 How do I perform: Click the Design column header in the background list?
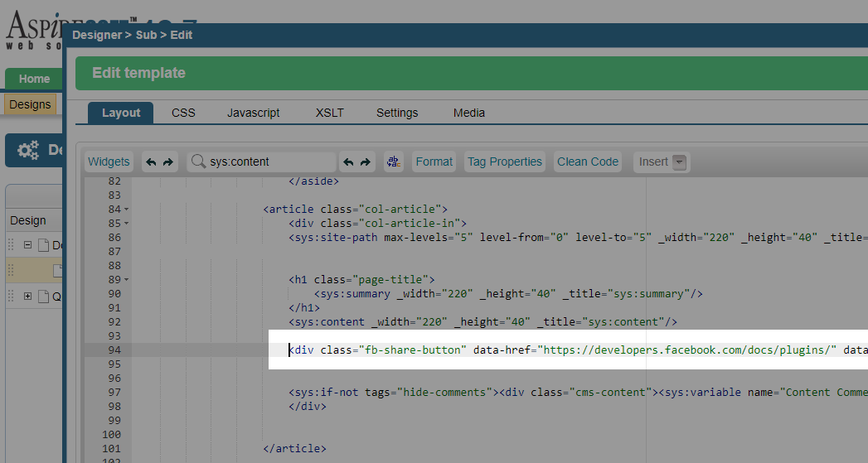tap(27, 220)
